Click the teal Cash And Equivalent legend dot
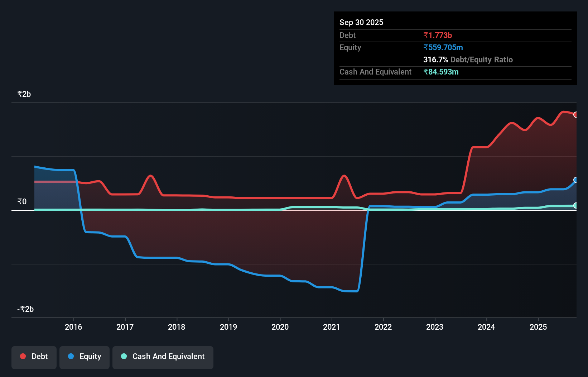Viewport: 588px width, 377px height. point(124,356)
